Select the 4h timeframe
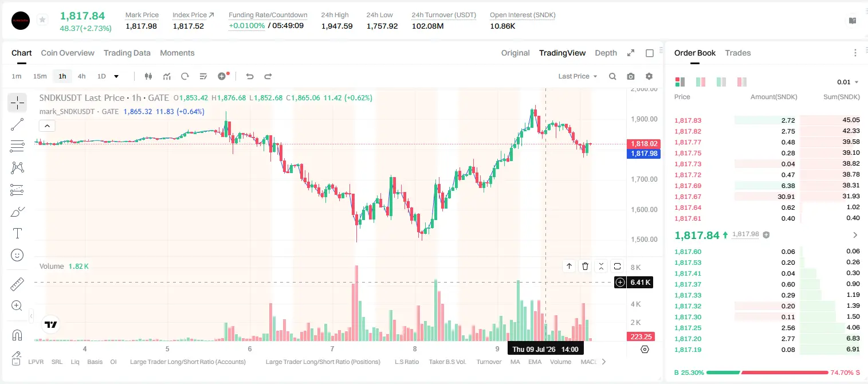The image size is (868, 384). 82,76
